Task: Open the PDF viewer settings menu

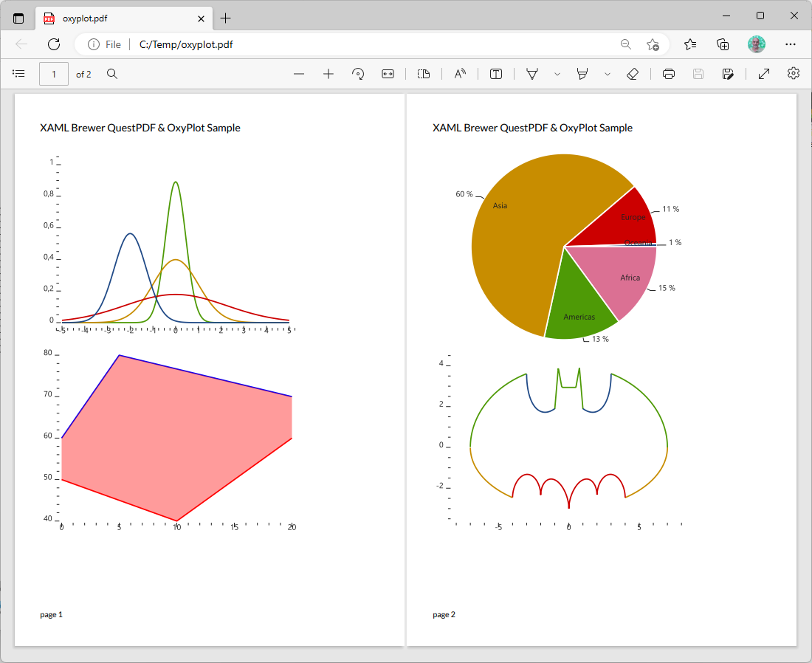Action: [793, 74]
